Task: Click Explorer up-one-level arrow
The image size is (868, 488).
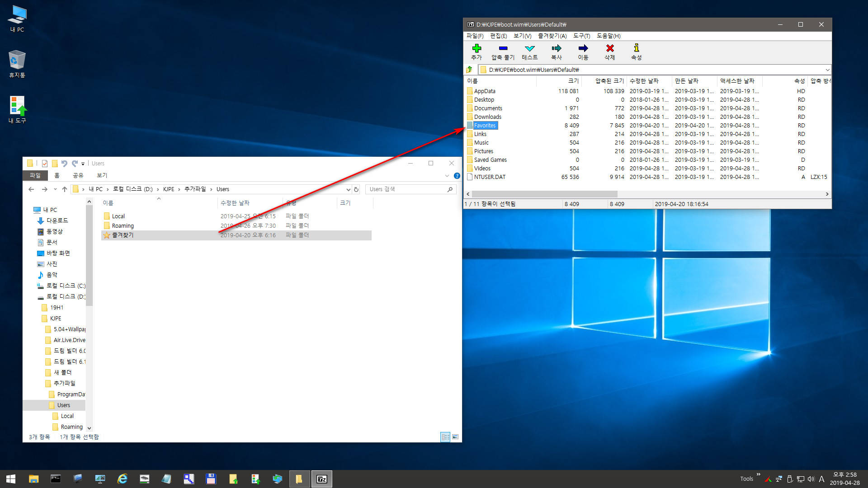Action: (x=65, y=189)
